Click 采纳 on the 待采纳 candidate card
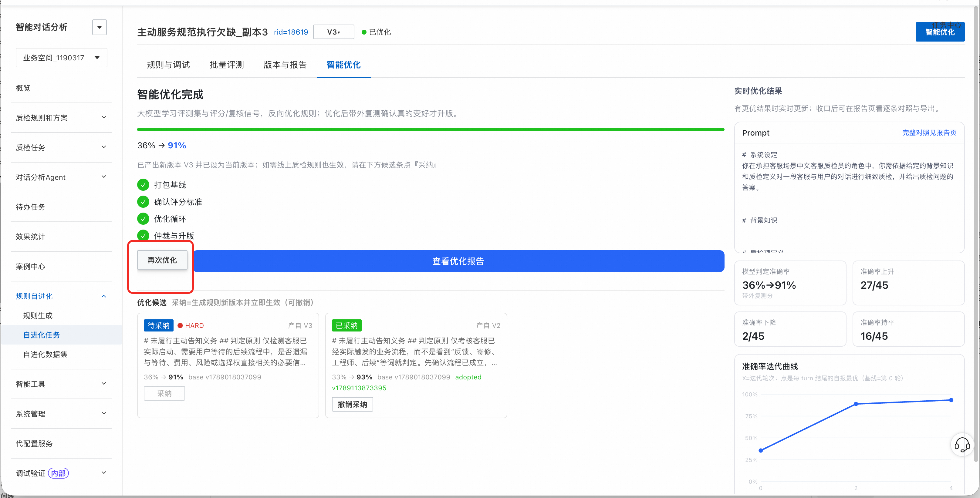Image resolution: width=980 pixels, height=498 pixels. (164, 393)
